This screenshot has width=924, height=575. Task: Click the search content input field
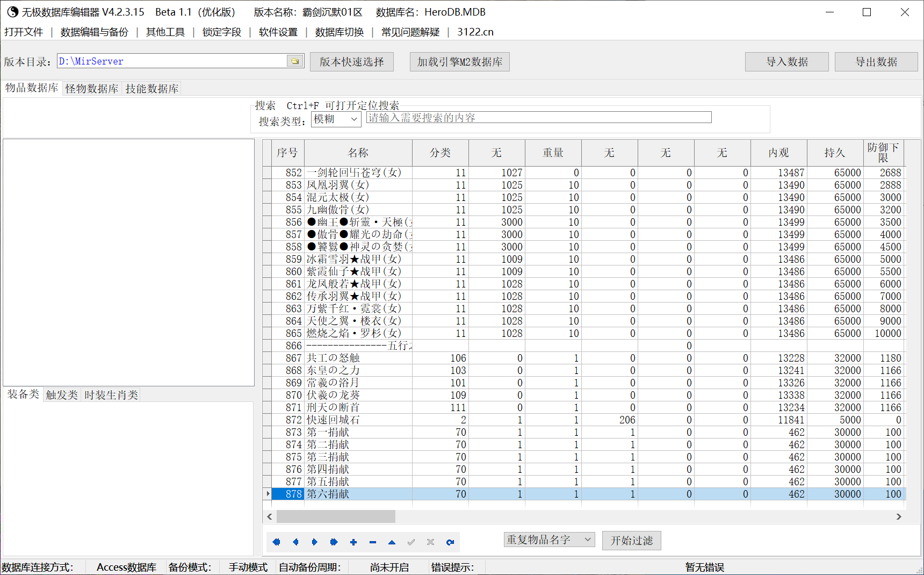(x=539, y=118)
